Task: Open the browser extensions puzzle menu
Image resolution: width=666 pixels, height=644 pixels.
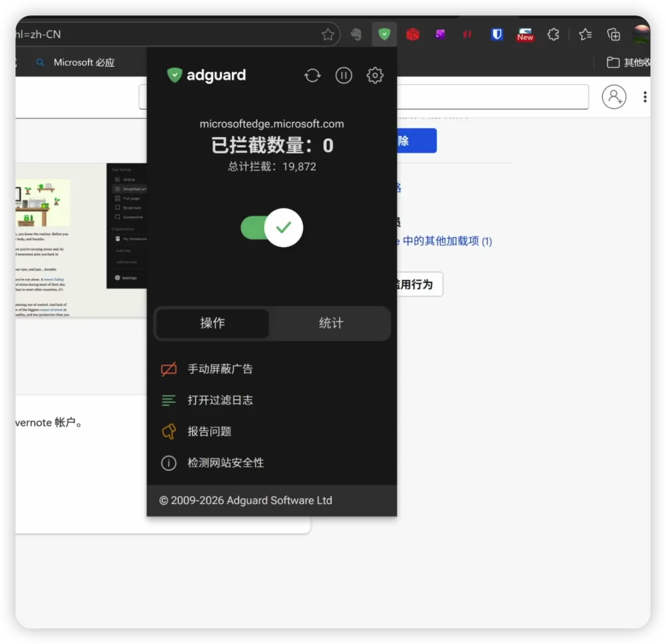Action: click(553, 34)
